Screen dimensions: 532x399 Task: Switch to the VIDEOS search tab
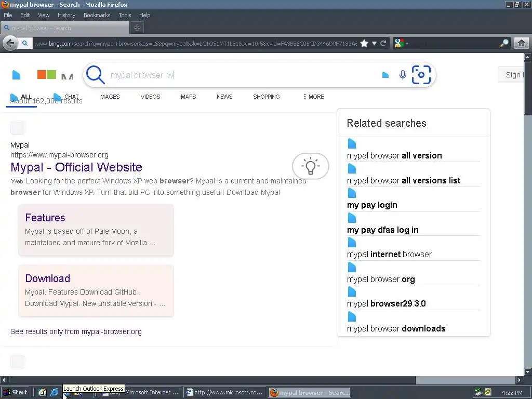point(150,97)
